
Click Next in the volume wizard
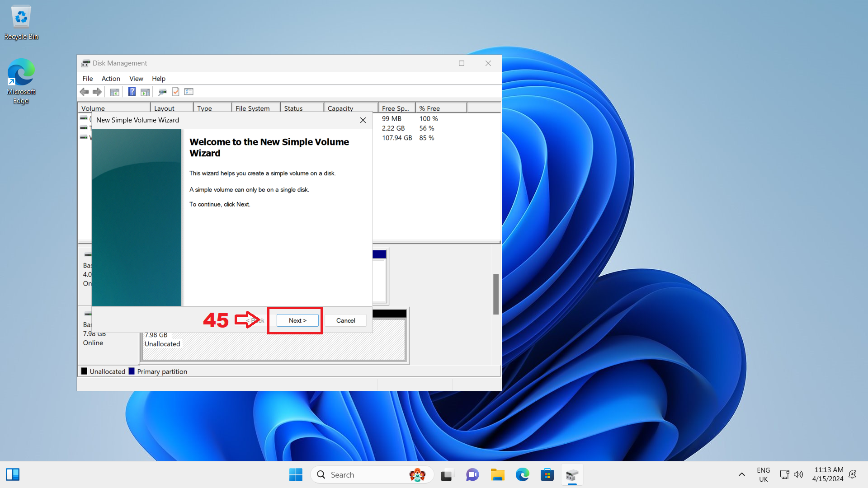click(297, 320)
